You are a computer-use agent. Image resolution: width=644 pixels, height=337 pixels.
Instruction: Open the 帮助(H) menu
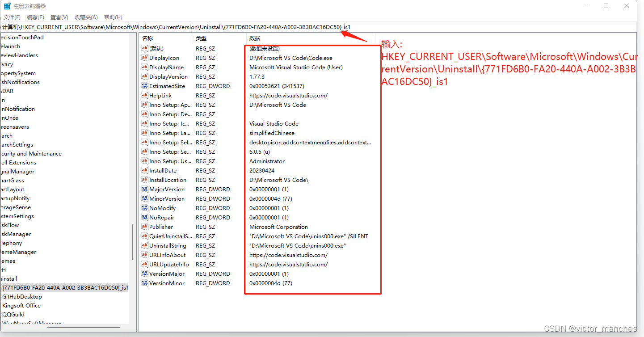pyautogui.click(x=113, y=17)
